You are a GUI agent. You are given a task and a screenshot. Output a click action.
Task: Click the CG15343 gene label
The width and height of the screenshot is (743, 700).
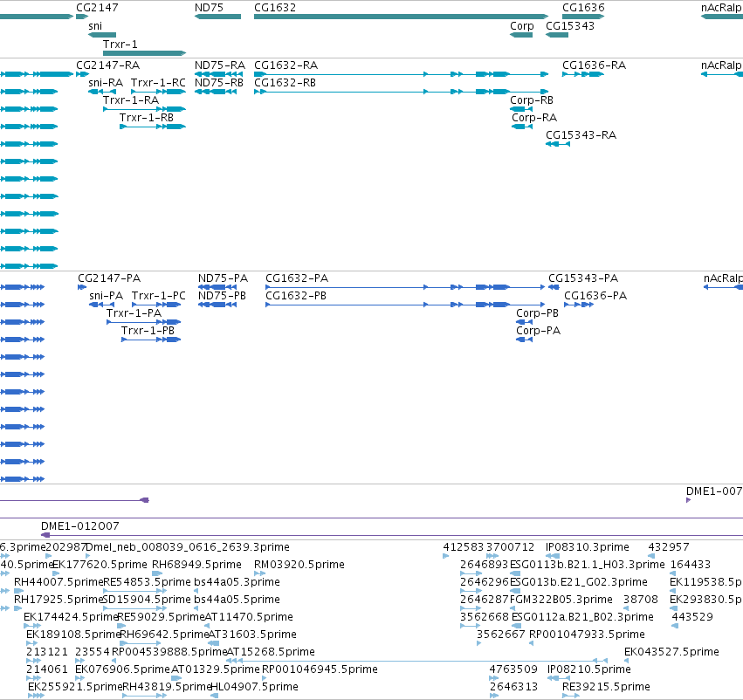[570, 26]
